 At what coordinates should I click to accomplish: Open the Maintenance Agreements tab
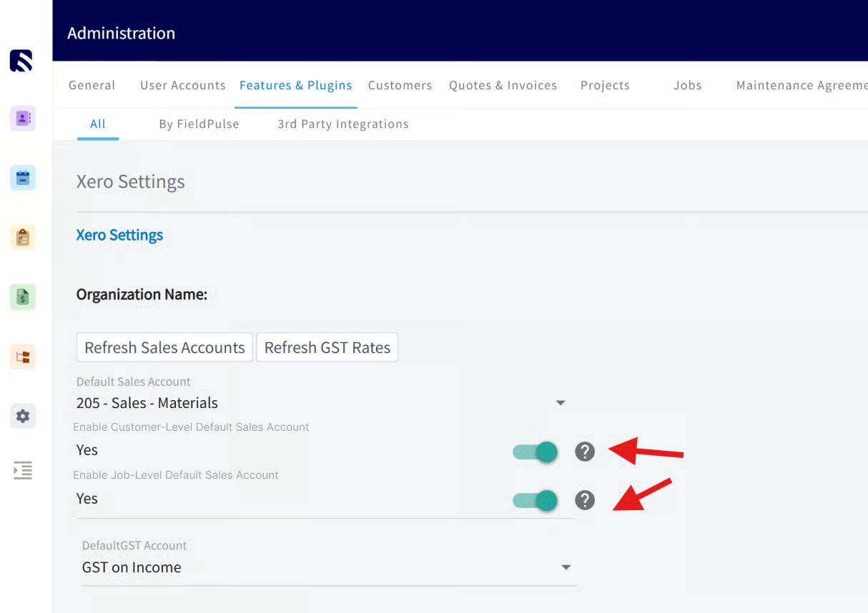coord(802,85)
